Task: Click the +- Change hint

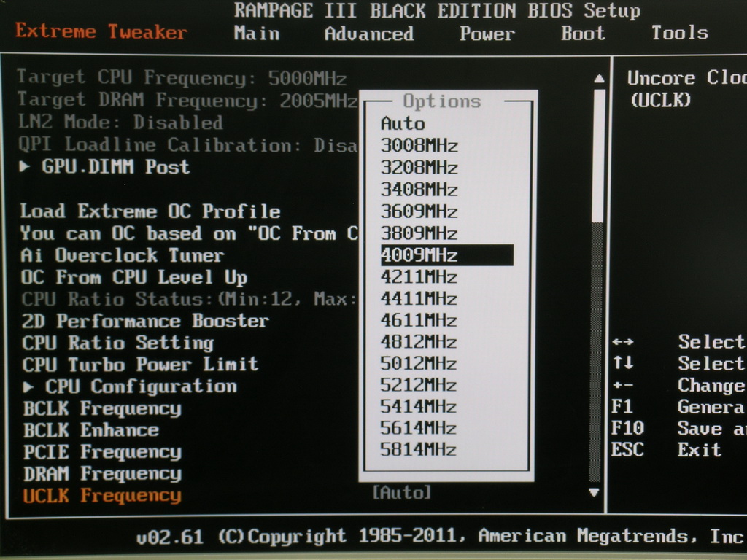Action: pos(679,385)
